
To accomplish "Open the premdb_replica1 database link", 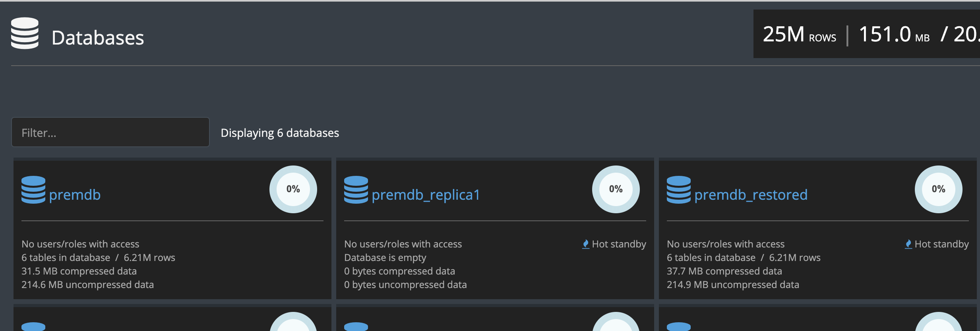I will pos(426,195).
